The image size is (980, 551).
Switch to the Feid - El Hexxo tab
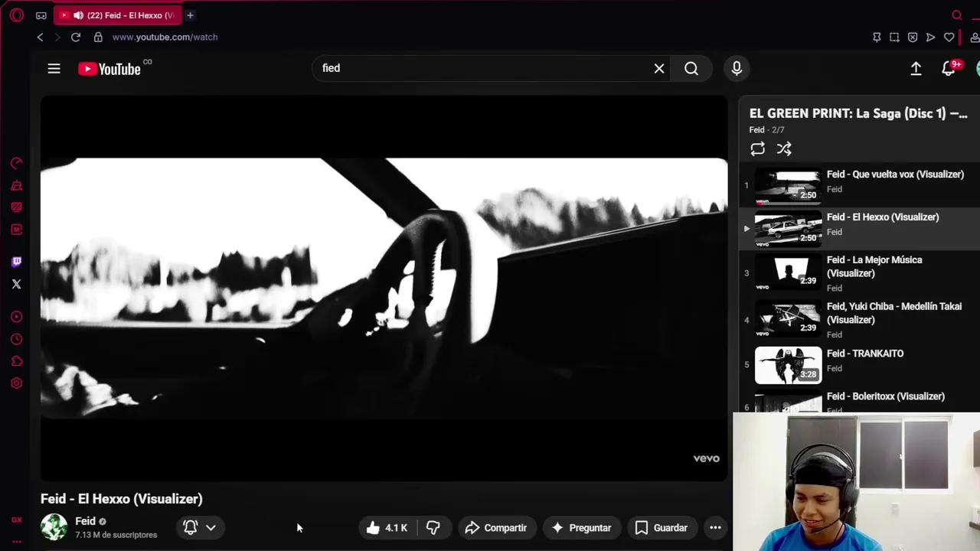[x=118, y=15]
